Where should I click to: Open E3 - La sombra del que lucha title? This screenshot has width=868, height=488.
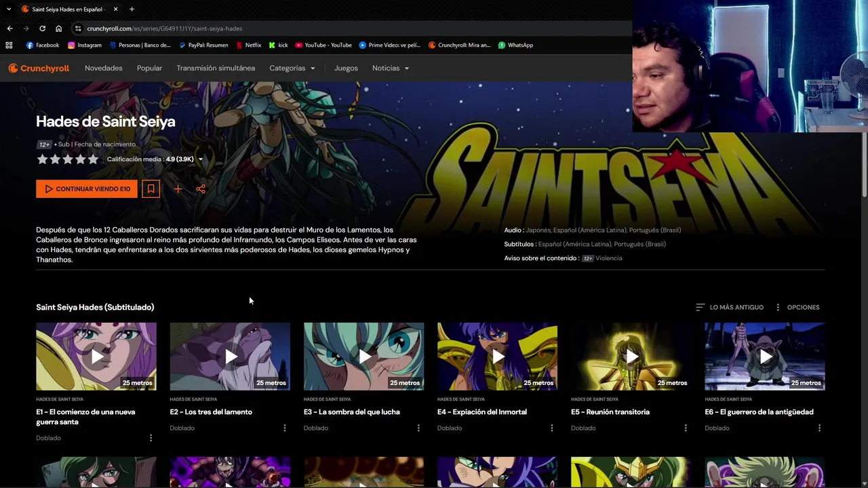351,412
